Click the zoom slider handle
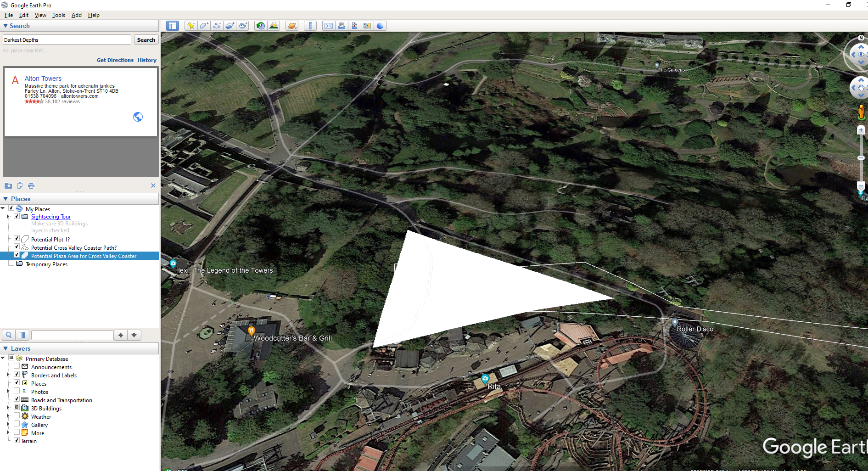Viewport: 868px width, 471px height. tap(861, 157)
